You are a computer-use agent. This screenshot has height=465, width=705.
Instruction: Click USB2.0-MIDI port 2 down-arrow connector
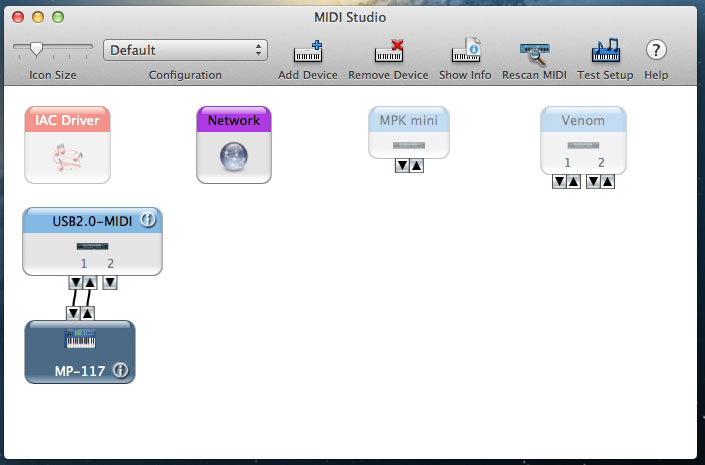tap(110, 283)
